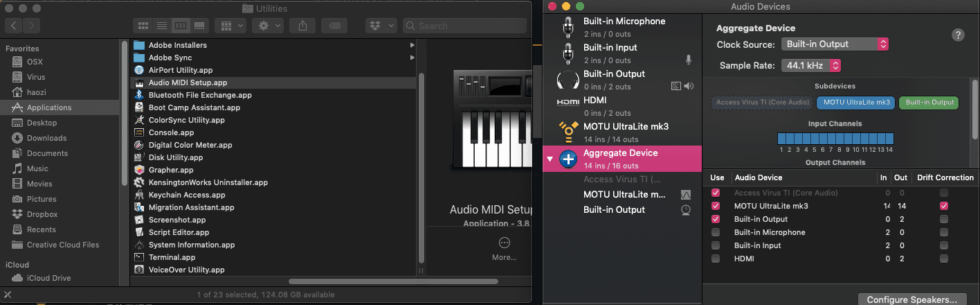Open the Clock Source dropdown
This screenshot has height=305, width=980.
pos(835,44)
